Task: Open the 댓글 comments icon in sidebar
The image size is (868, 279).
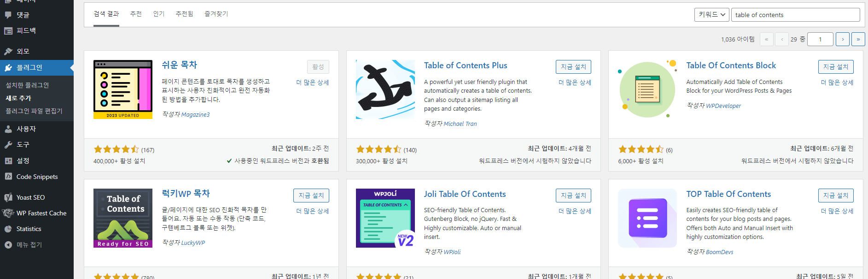Action: 8,15
